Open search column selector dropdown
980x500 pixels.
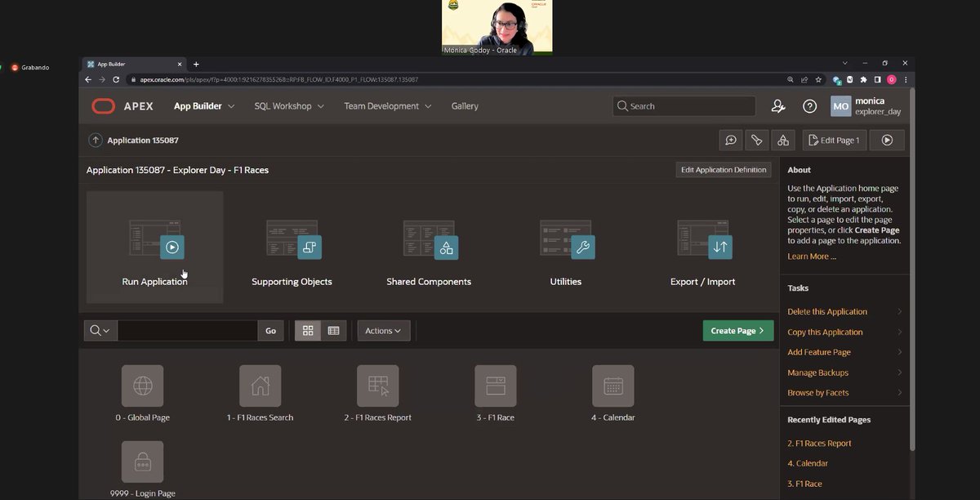pyautogui.click(x=100, y=330)
